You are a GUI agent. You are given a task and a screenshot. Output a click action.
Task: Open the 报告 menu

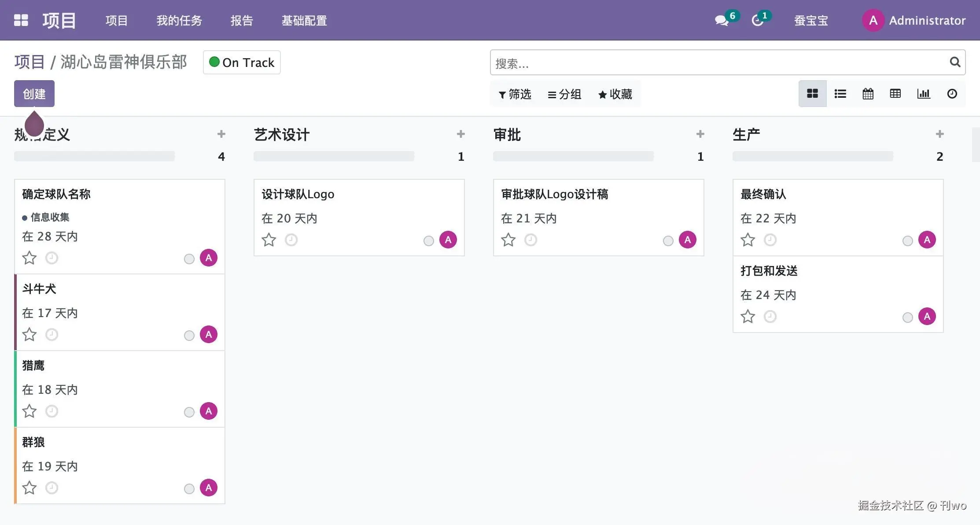point(241,20)
